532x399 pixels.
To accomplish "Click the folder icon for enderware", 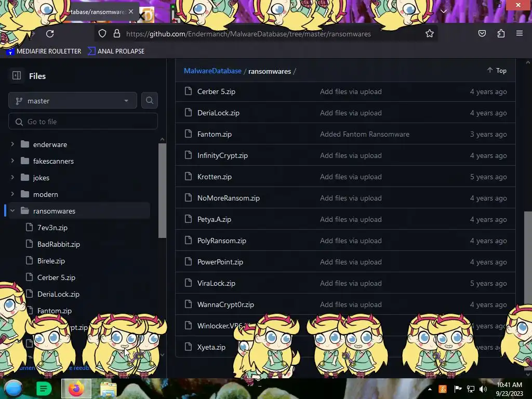I will 25,144.
